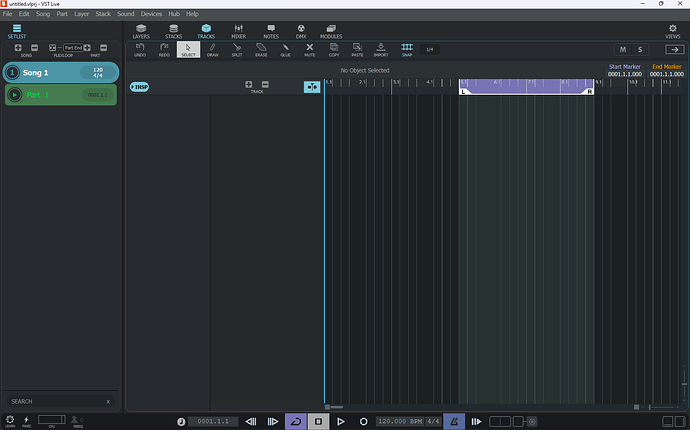Go to the next marker button

tap(273, 422)
